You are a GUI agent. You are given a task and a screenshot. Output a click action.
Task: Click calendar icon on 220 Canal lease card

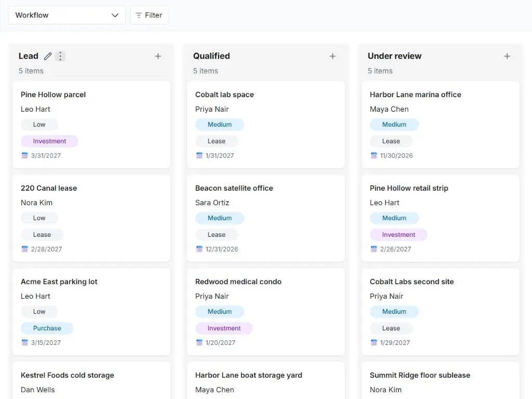click(x=25, y=249)
